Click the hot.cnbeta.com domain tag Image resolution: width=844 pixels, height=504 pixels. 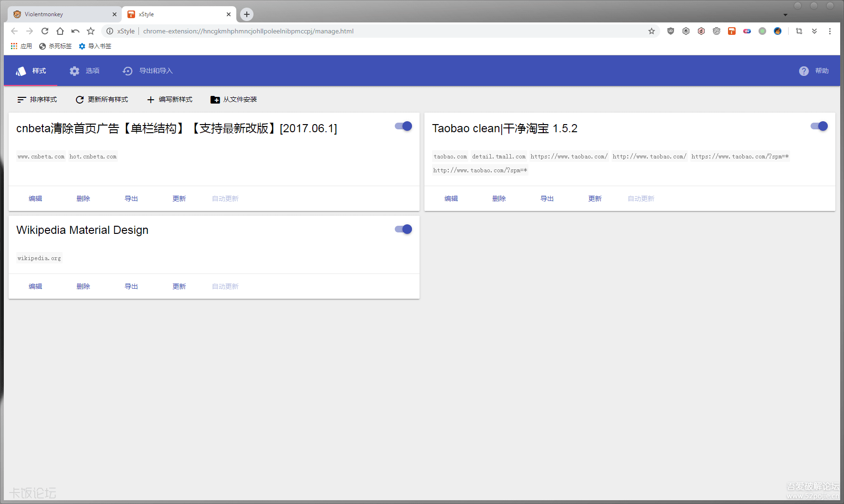pyautogui.click(x=93, y=157)
